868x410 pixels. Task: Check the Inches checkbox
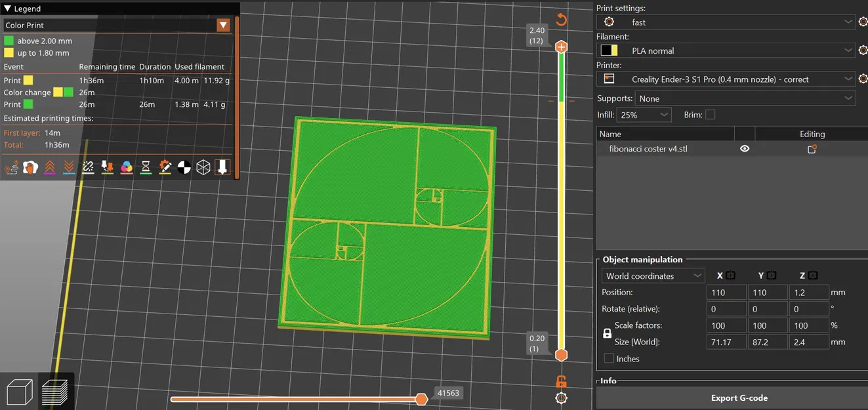(609, 359)
